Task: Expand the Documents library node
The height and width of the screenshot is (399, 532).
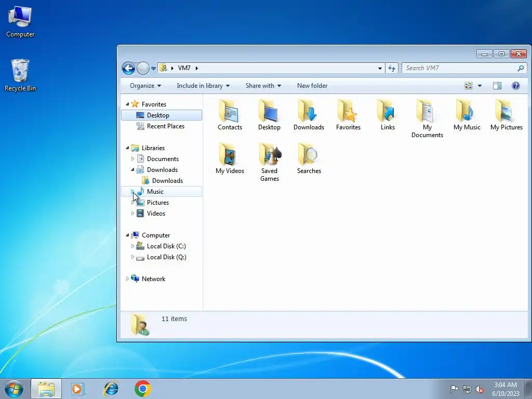Action: (132, 159)
